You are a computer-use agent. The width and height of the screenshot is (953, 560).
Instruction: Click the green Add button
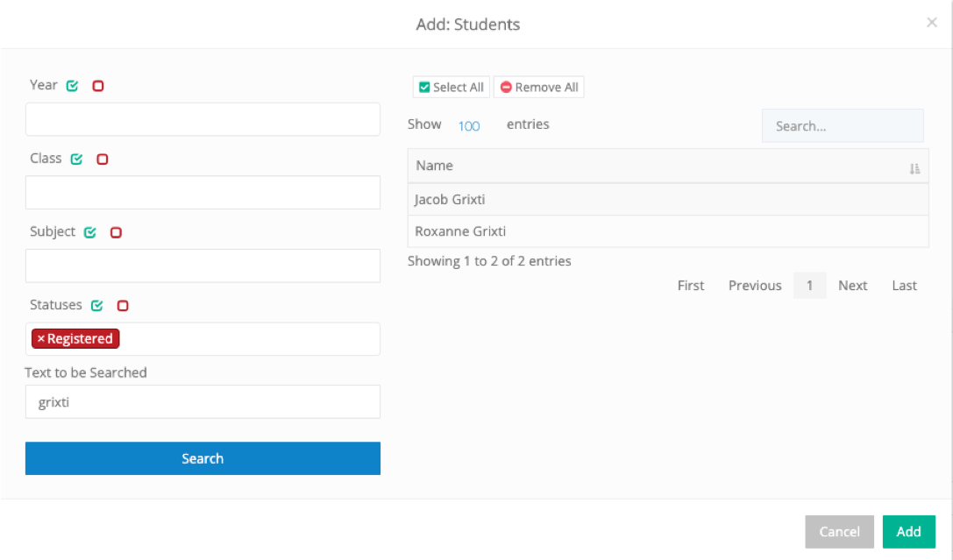click(908, 532)
